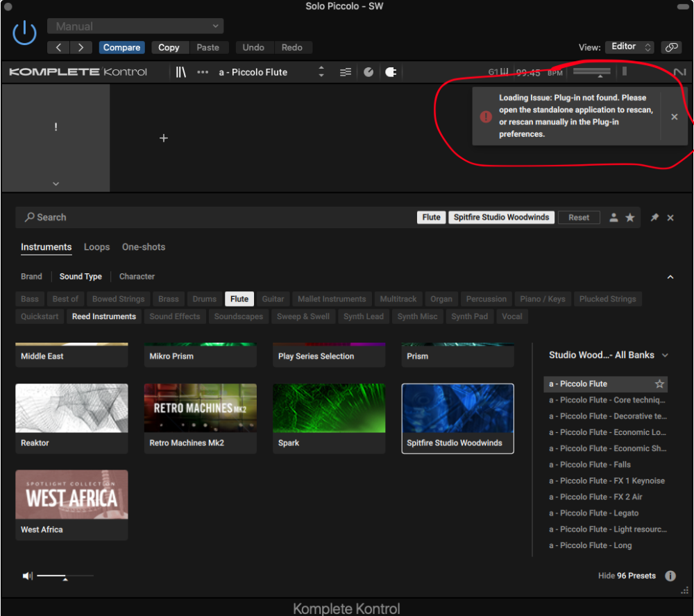Click the link icon beside the View selector
This screenshot has width=694, height=616.
(x=671, y=47)
